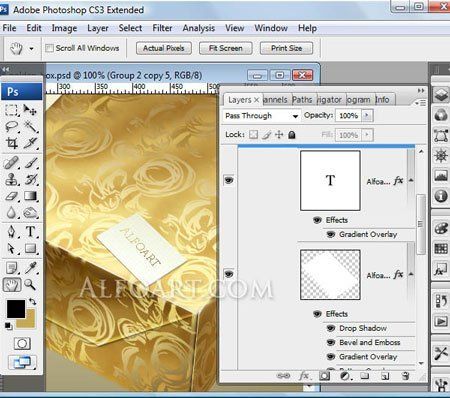Open the Analysis menu
The image size is (450, 398).
click(199, 28)
